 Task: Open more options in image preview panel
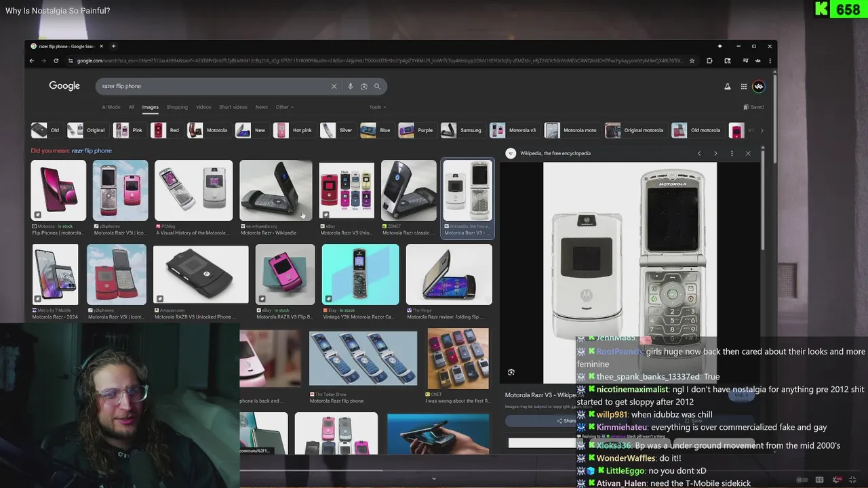coord(732,153)
